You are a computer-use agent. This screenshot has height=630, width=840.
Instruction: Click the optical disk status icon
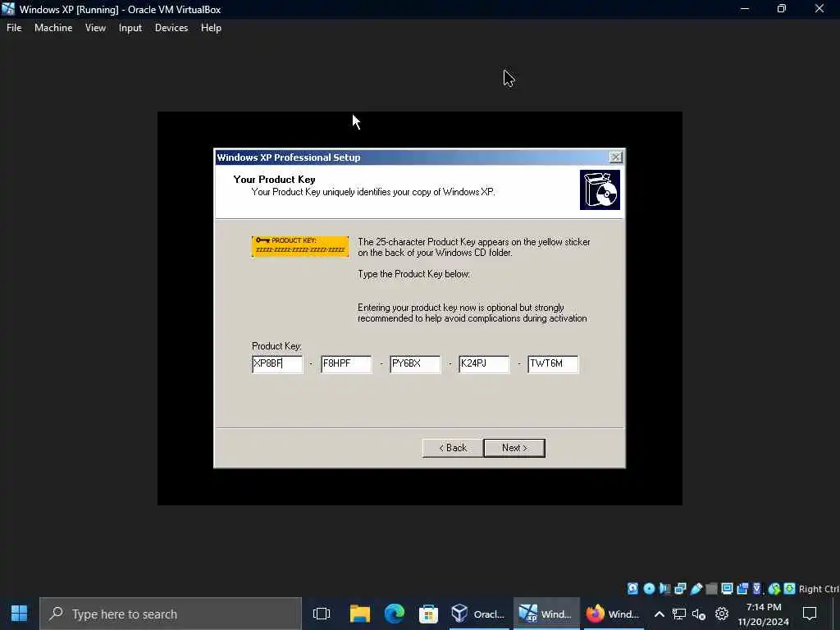pos(649,589)
